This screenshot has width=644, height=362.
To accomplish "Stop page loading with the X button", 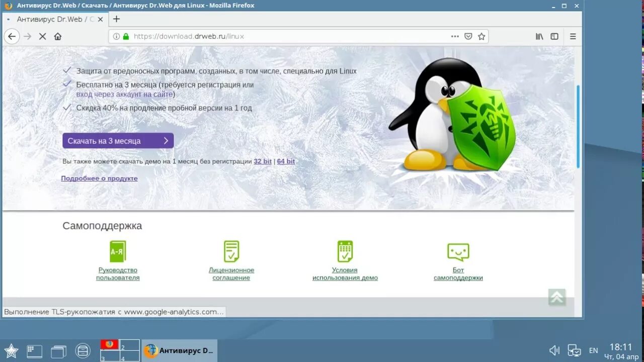I will click(42, 36).
